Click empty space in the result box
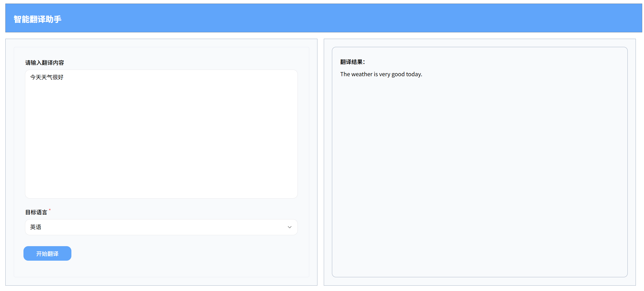 coord(479,178)
